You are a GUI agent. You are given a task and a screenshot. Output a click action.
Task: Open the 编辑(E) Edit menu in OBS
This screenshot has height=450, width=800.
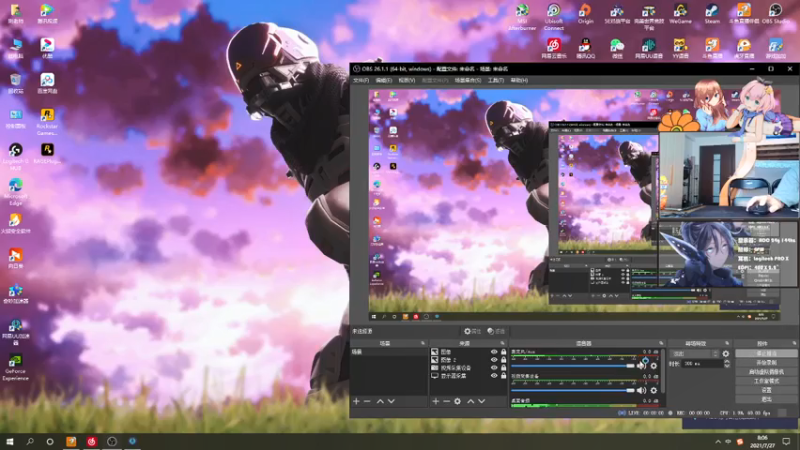click(384, 81)
